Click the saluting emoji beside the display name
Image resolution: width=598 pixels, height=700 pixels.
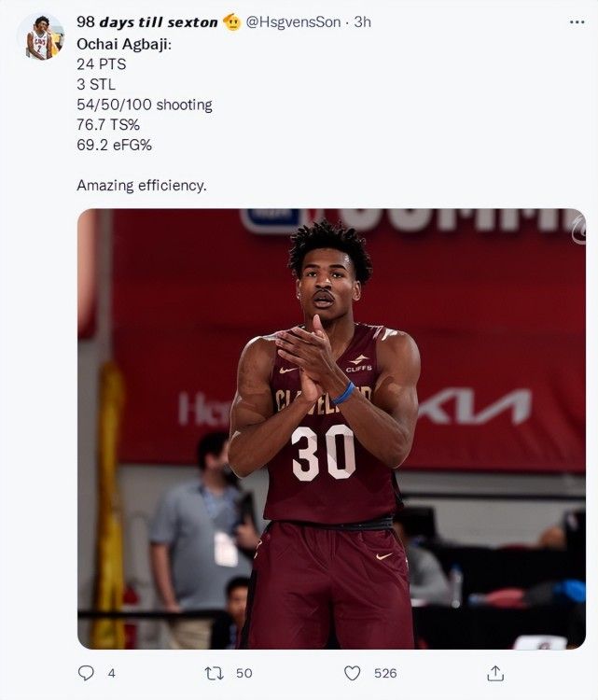pos(232,22)
